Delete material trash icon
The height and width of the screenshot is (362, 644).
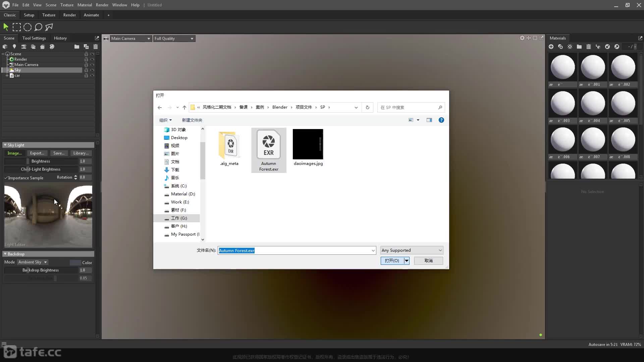(589, 47)
